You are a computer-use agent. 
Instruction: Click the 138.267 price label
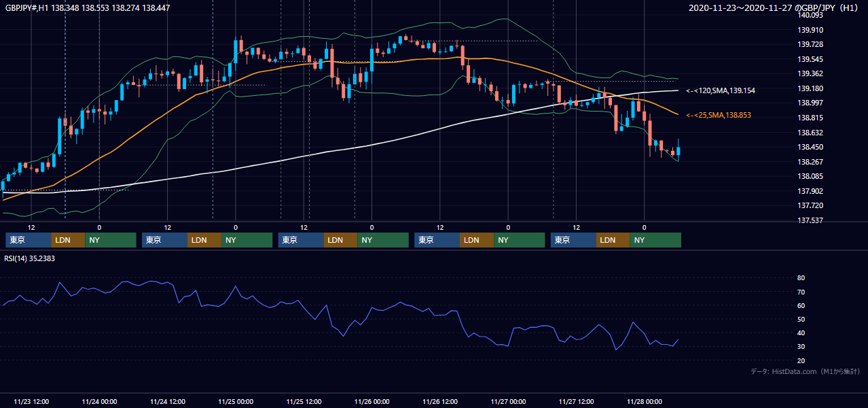click(x=810, y=162)
